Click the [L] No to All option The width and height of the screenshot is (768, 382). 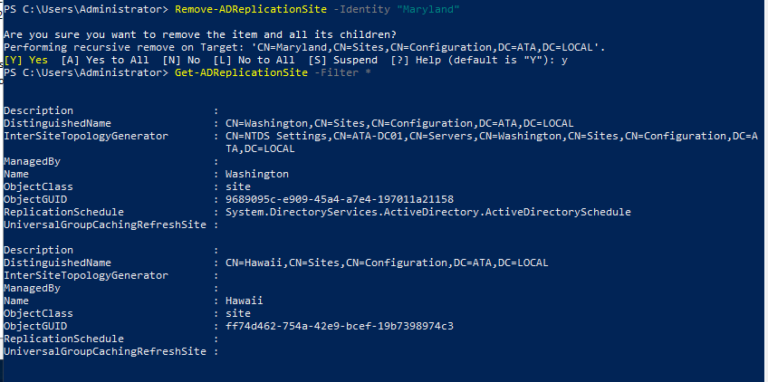pyautogui.click(x=254, y=60)
